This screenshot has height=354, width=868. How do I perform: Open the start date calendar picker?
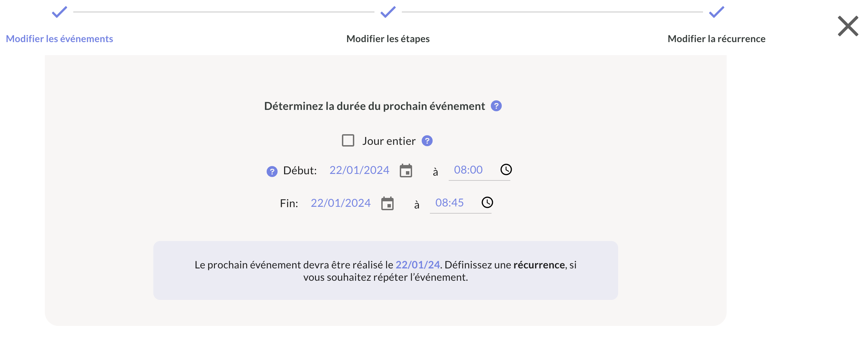406,170
